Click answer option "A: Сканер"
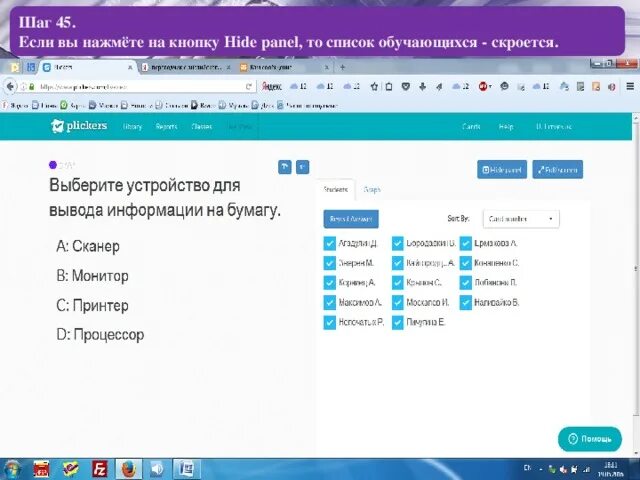This screenshot has width=640, height=480. point(88,246)
